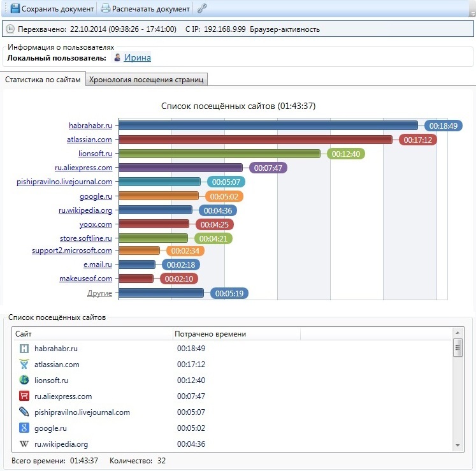476x471 pixels.
Task: Click the user avatar icon beside Ирина
Action: (x=117, y=57)
